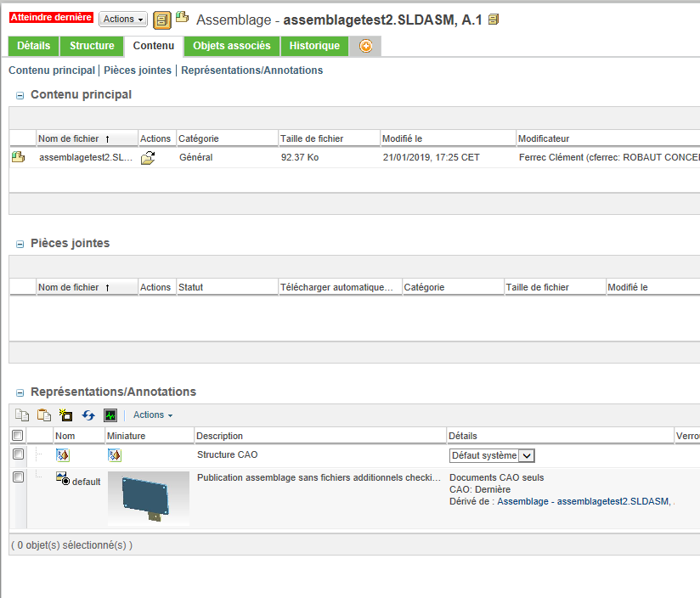The image size is (700, 598).
Task: Click the orange plus new-tab icon
Action: (x=365, y=46)
